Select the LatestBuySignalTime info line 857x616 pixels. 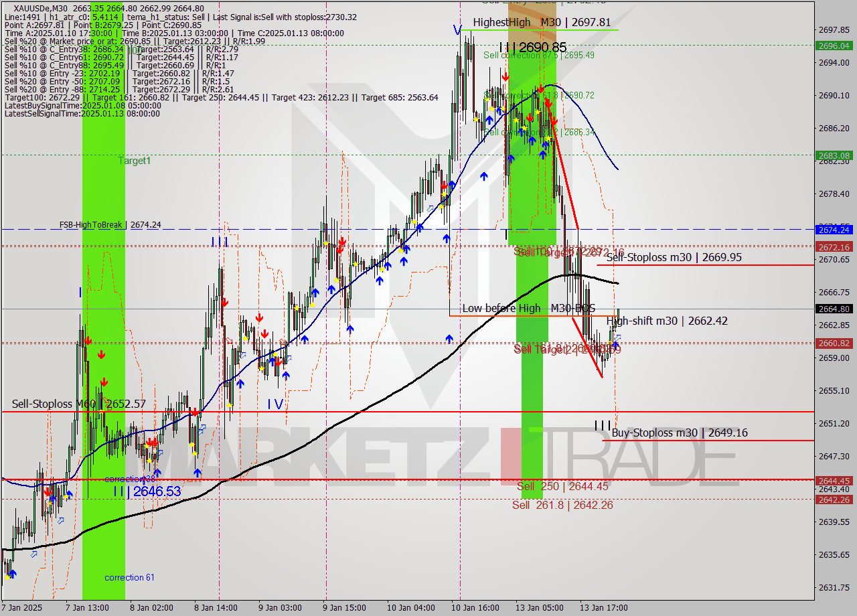[x=82, y=105]
